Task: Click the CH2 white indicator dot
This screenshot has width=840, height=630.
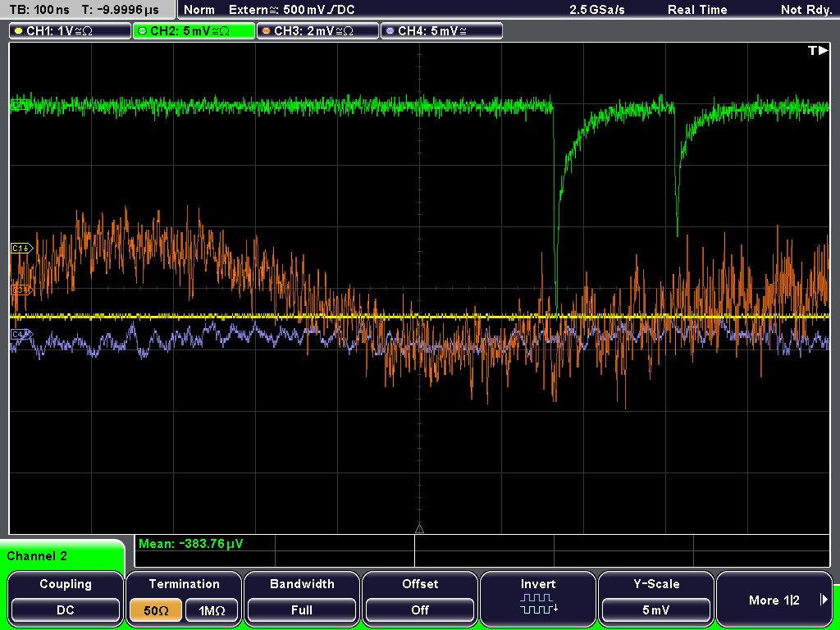Action: [142, 31]
